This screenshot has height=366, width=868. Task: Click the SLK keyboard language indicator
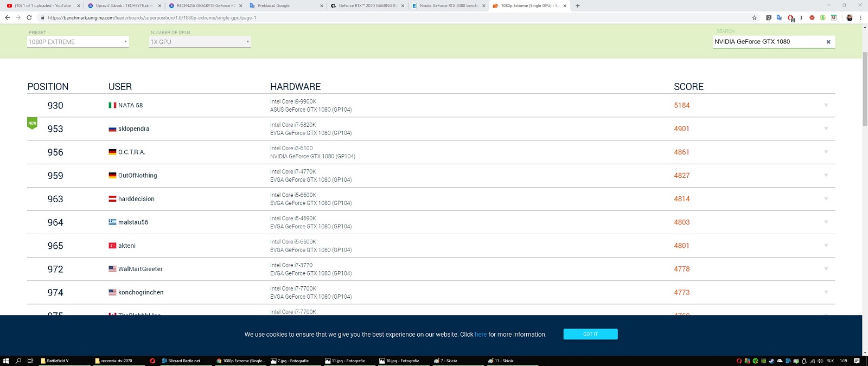831,361
